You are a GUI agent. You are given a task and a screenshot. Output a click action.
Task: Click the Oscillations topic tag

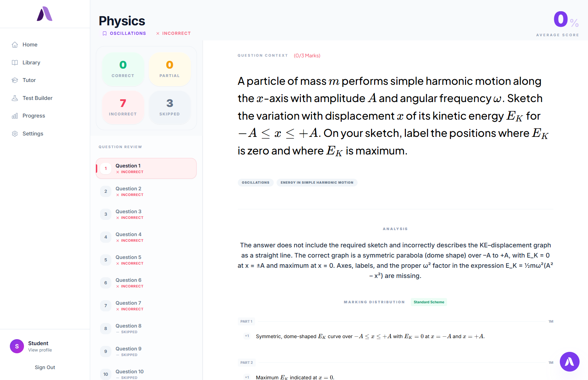tap(255, 183)
